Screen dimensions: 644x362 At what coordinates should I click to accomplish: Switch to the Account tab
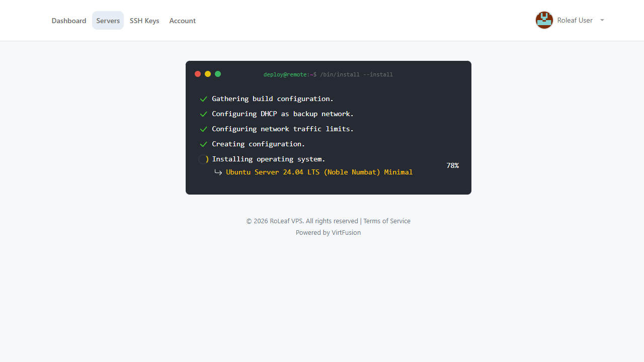182,21
